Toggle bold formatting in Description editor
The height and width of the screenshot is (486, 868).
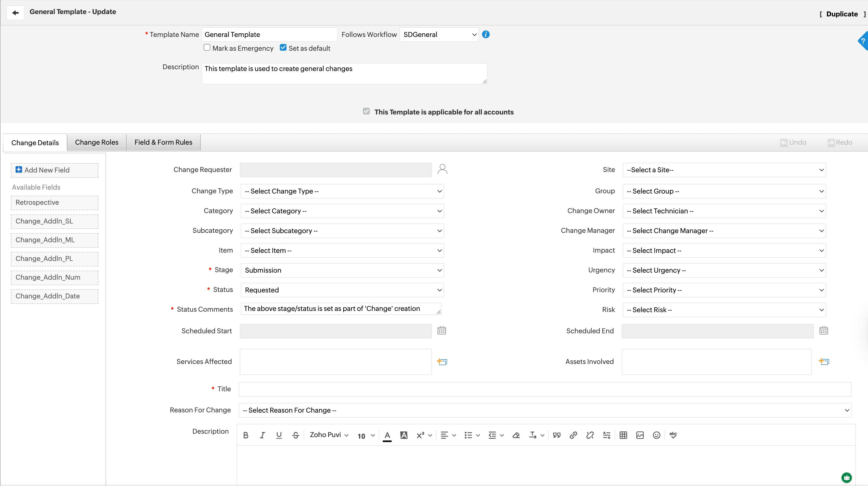tap(246, 435)
